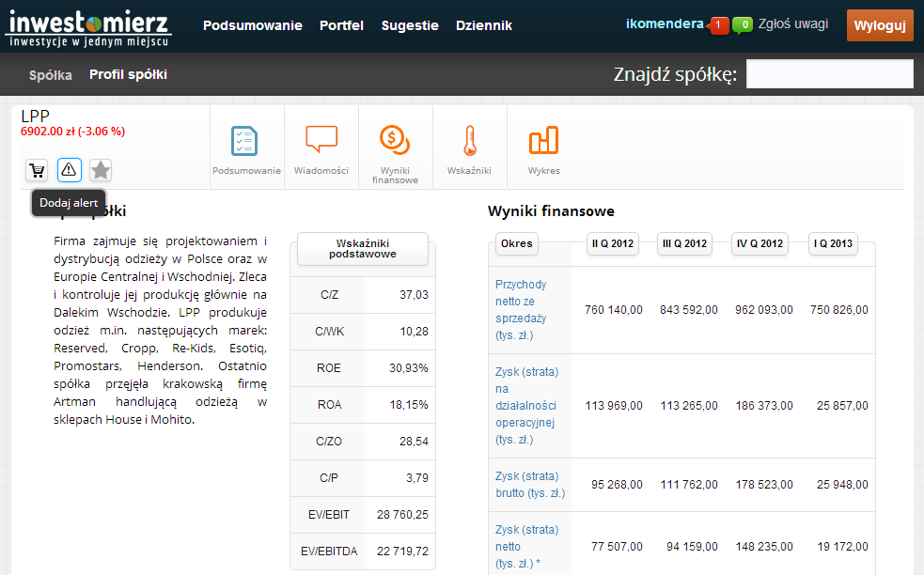Click the Przychody netto ze sprzedaży link
924x575 pixels.
pyautogui.click(x=521, y=310)
